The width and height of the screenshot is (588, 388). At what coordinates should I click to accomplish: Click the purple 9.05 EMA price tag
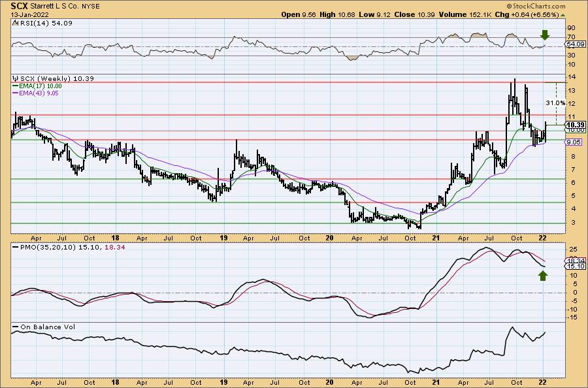(x=574, y=142)
